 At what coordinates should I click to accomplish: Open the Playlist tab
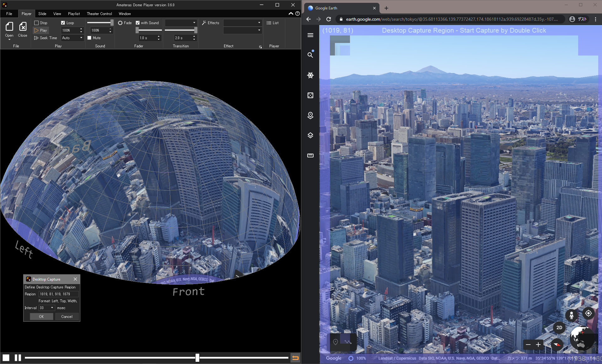point(74,14)
